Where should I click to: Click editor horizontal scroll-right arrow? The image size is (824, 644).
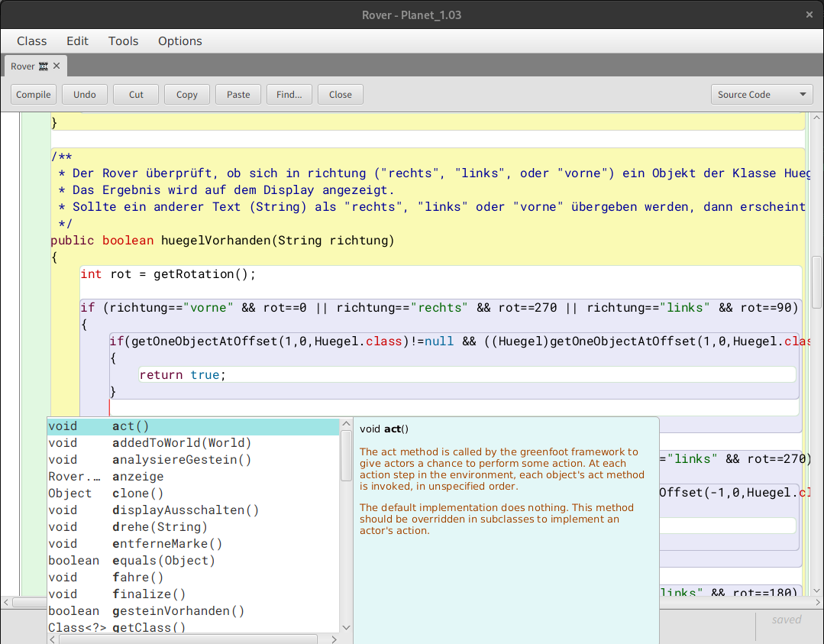(817, 603)
